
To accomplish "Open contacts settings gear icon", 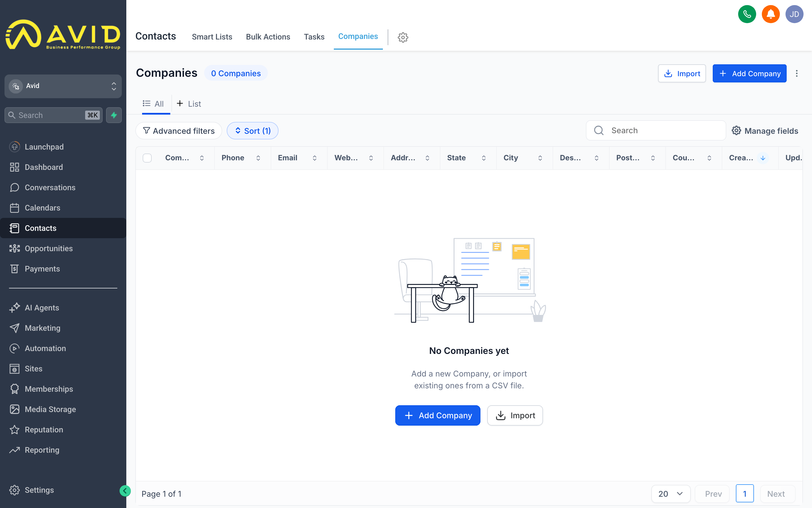I will click(x=403, y=37).
